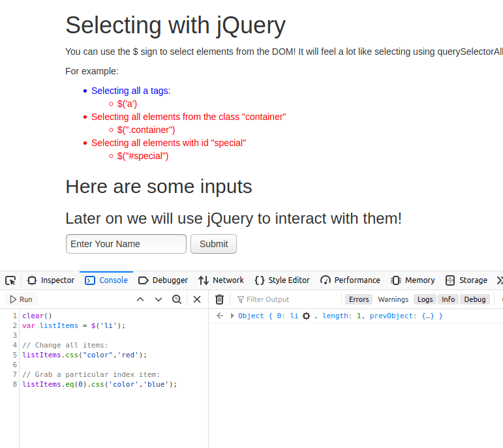Switch to the Inspector tab
This screenshot has width=503, height=448.
click(x=51, y=280)
